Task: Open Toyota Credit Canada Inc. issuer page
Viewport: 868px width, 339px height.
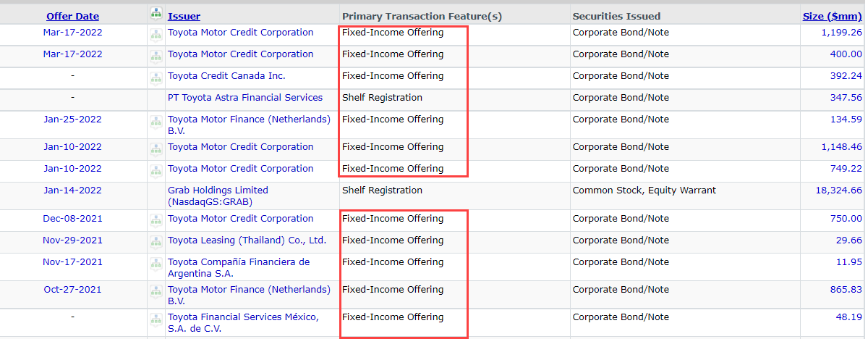Action: click(226, 75)
